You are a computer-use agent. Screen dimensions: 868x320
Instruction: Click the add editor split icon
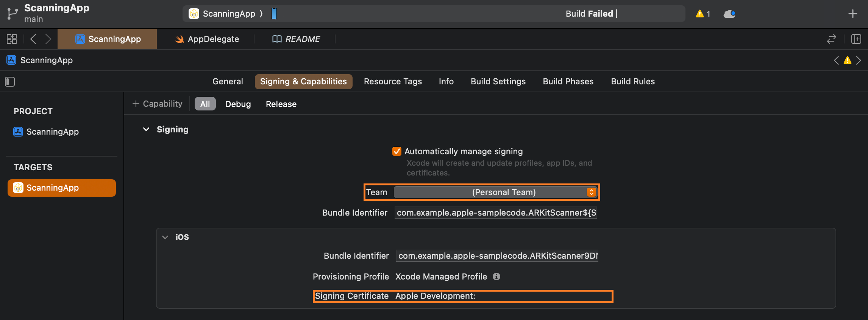856,39
